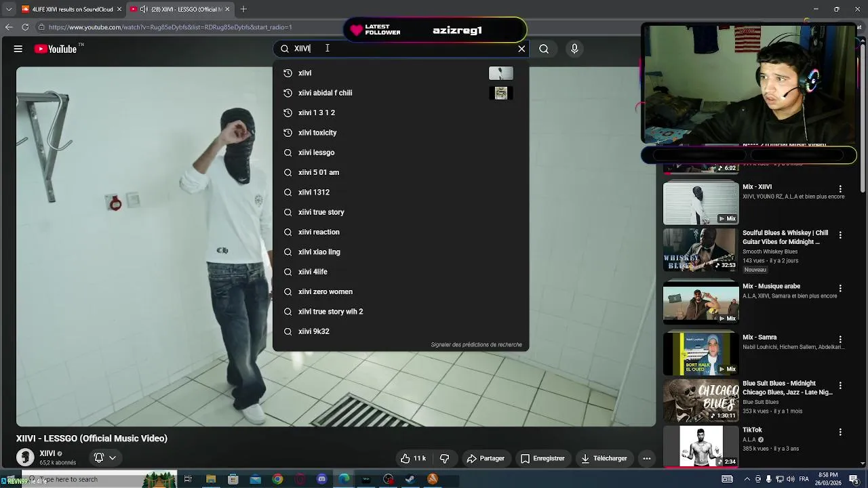The image size is (868, 488).
Task: Open options menu for "TikTok" video
Action: pyautogui.click(x=840, y=432)
